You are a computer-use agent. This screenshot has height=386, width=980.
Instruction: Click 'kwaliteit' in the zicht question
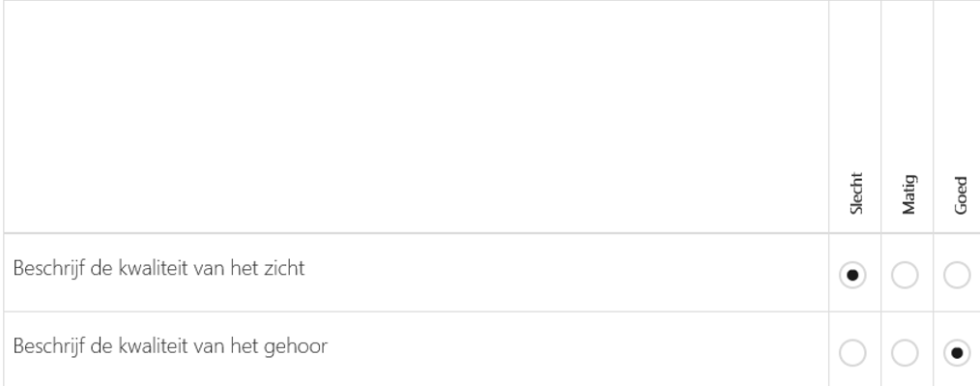153,268
